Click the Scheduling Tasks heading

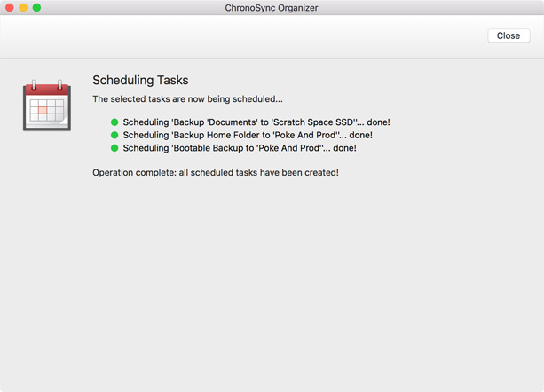tap(140, 80)
